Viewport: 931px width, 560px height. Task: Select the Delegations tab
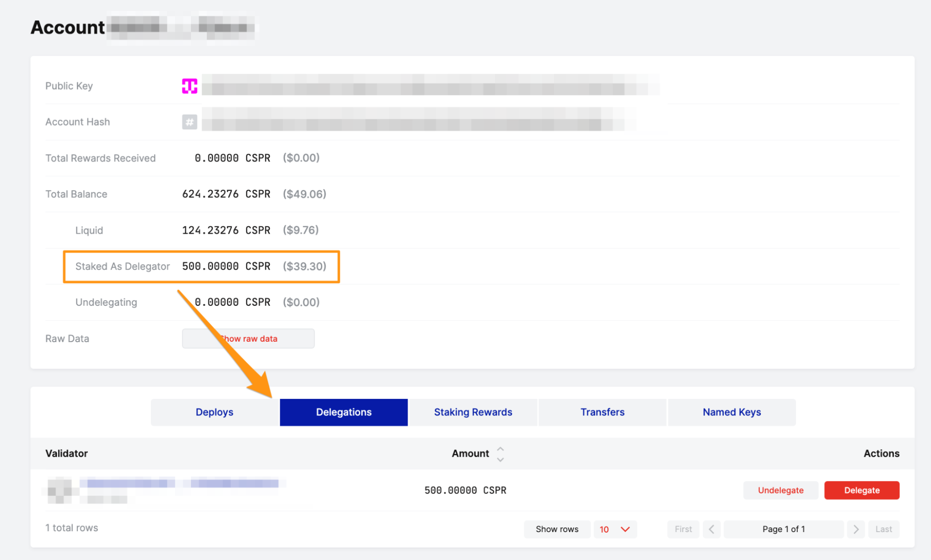tap(344, 412)
